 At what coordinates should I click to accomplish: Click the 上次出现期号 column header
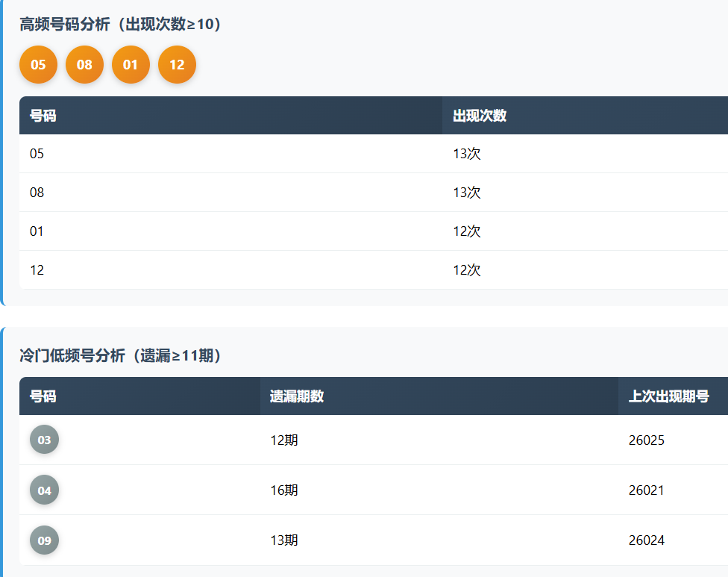coord(668,396)
